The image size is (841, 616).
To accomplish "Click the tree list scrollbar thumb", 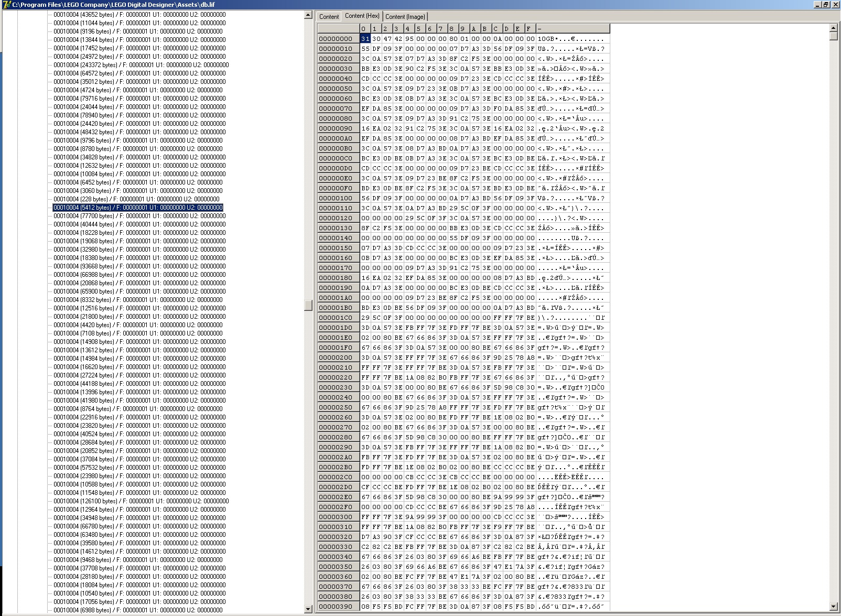I will (308, 305).
